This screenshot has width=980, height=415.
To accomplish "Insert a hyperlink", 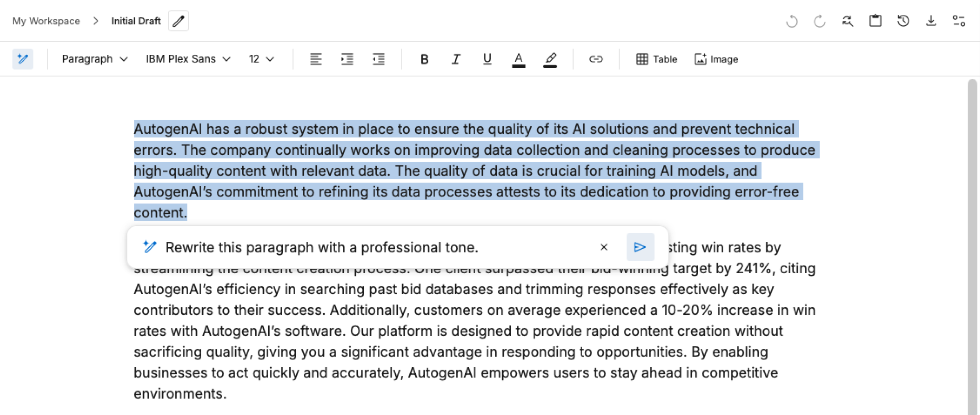I will click(x=596, y=59).
